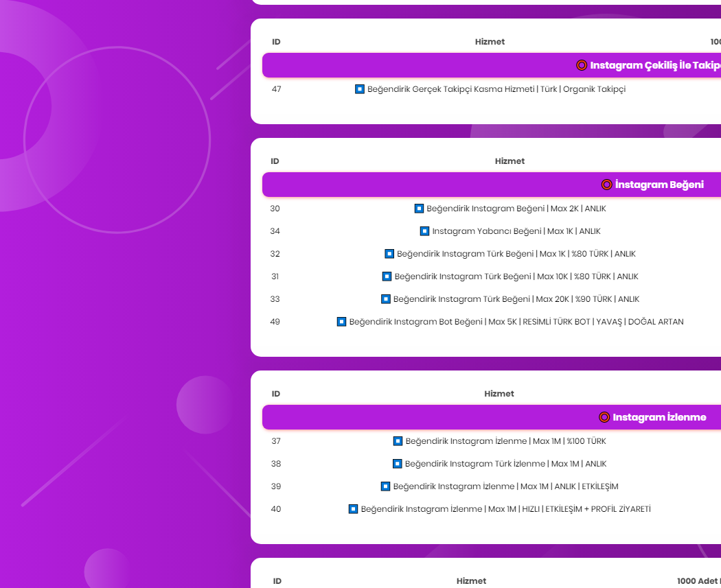
Task: Click ID cell 30
Action: click(x=275, y=209)
